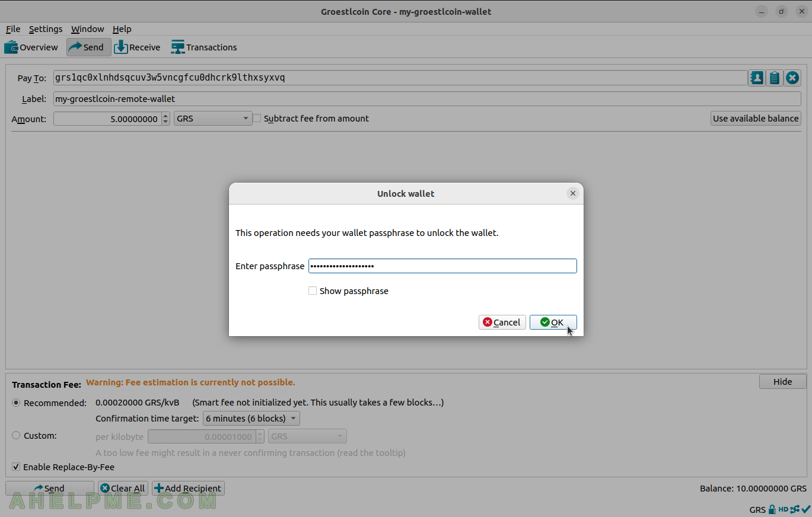Viewport: 812px width, 517px height.
Task: Click the Label text field
Action: point(427,99)
